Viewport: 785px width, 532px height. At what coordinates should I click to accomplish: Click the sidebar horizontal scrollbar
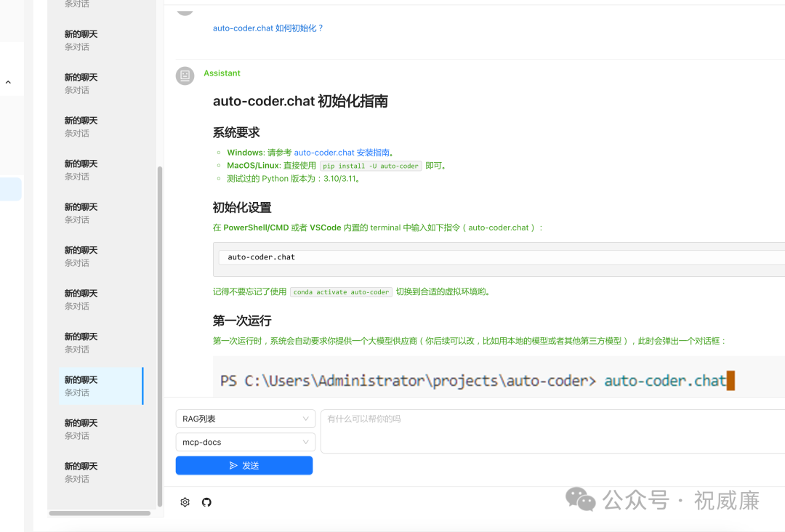click(100, 513)
